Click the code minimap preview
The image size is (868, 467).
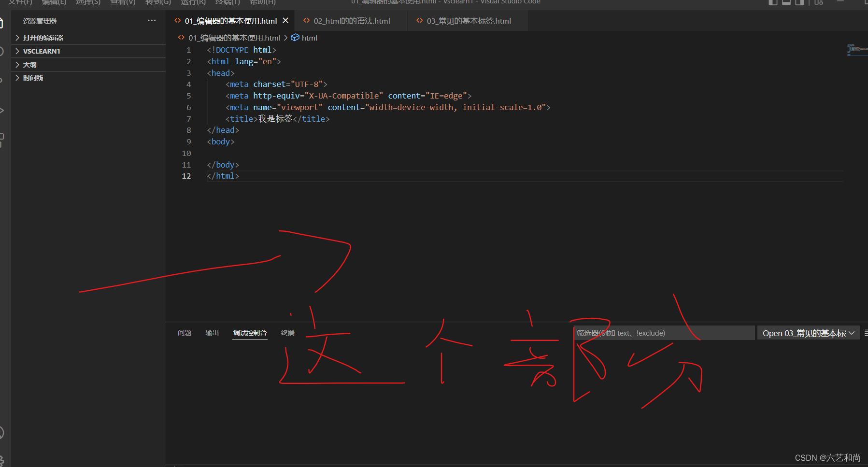857,50
